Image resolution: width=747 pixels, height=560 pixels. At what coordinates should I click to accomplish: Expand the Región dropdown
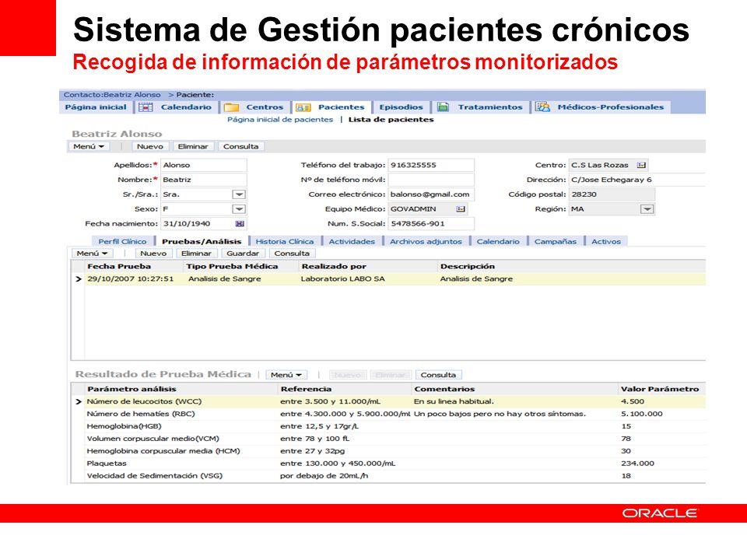tap(647, 209)
